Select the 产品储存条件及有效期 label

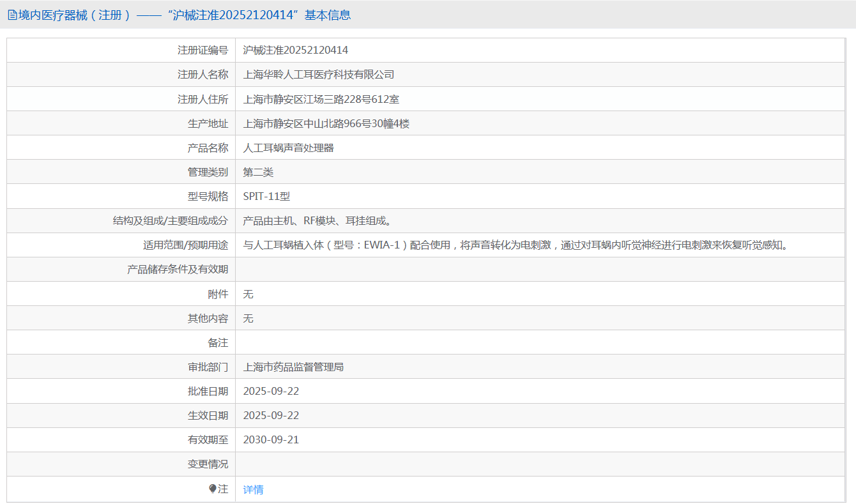coord(178,270)
